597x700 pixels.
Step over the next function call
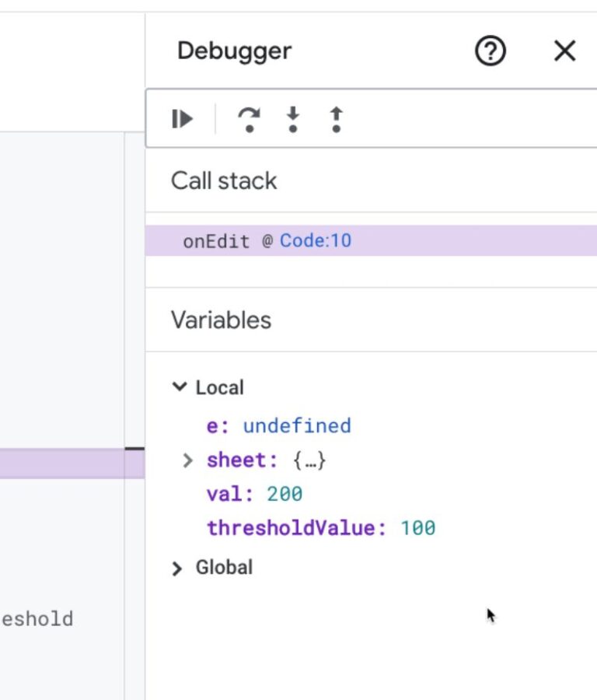point(249,119)
